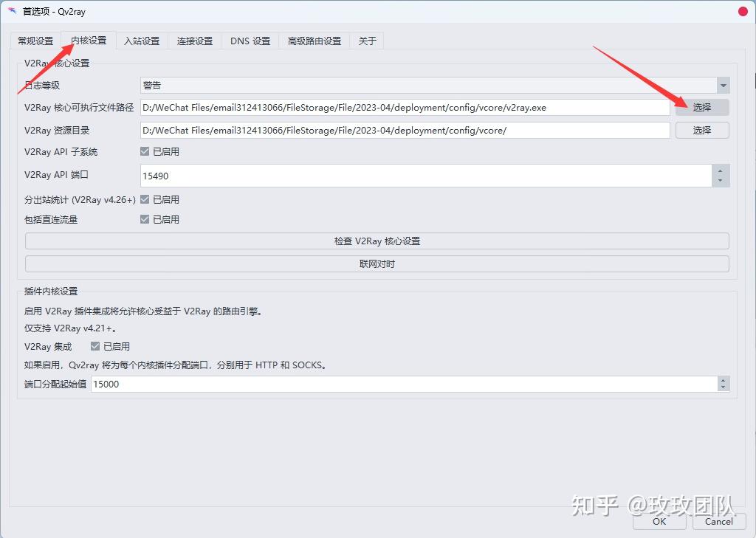Click the V2Ray API 端口 label
756x538 pixels.
coord(56,174)
